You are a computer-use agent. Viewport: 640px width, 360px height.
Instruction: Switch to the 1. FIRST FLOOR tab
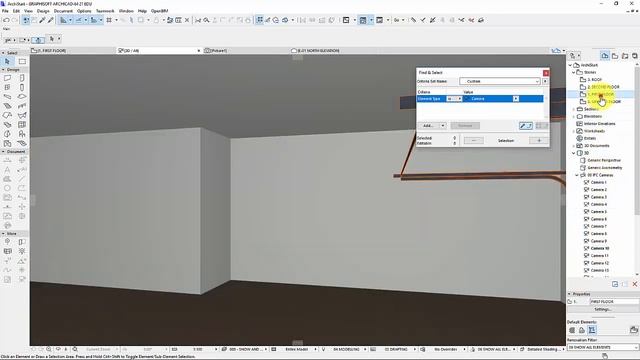click(x=73, y=51)
